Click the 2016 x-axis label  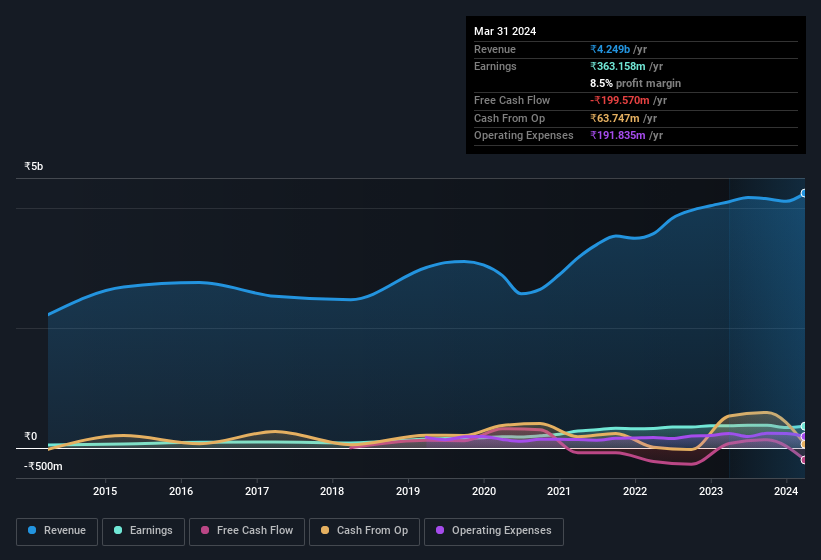click(181, 491)
